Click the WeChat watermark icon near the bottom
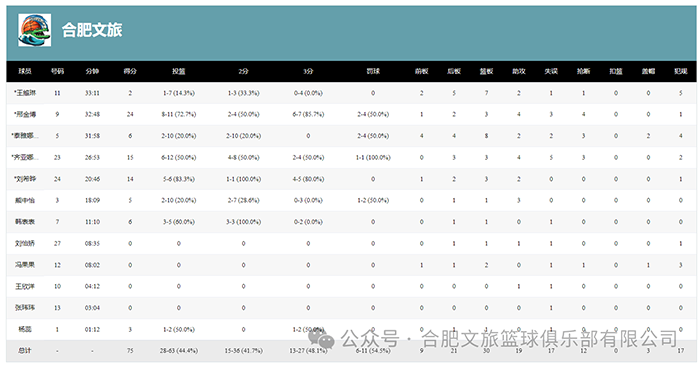700x367 pixels. 321,339
